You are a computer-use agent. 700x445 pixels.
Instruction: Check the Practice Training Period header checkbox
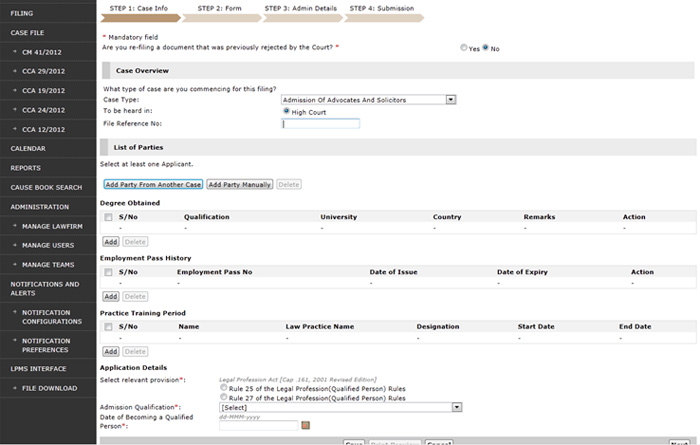click(x=108, y=326)
